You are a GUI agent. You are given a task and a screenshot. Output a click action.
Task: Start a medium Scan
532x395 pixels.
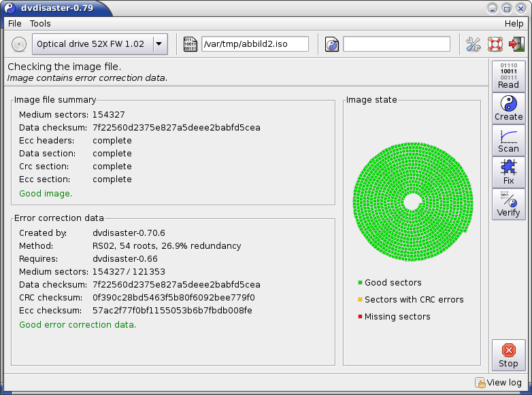click(x=508, y=140)
